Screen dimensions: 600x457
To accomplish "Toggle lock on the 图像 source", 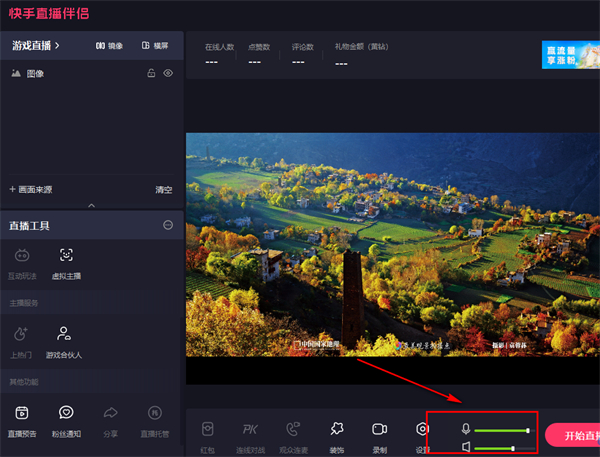I will coord(151,73).
